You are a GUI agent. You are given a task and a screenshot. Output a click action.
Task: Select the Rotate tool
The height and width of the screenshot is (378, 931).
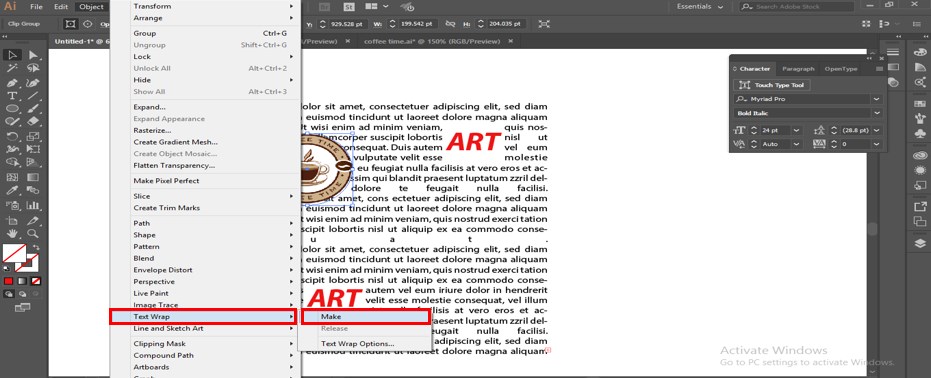(12, 136)
